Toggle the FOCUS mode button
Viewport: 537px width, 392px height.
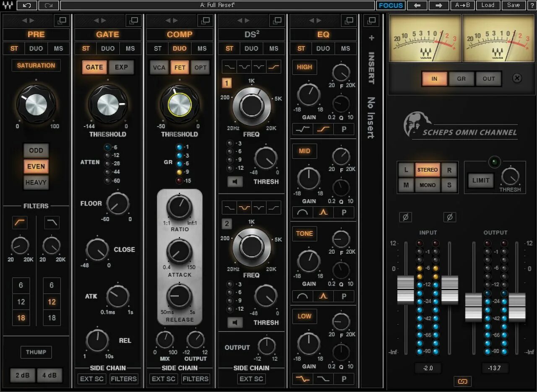coord(391,5)
